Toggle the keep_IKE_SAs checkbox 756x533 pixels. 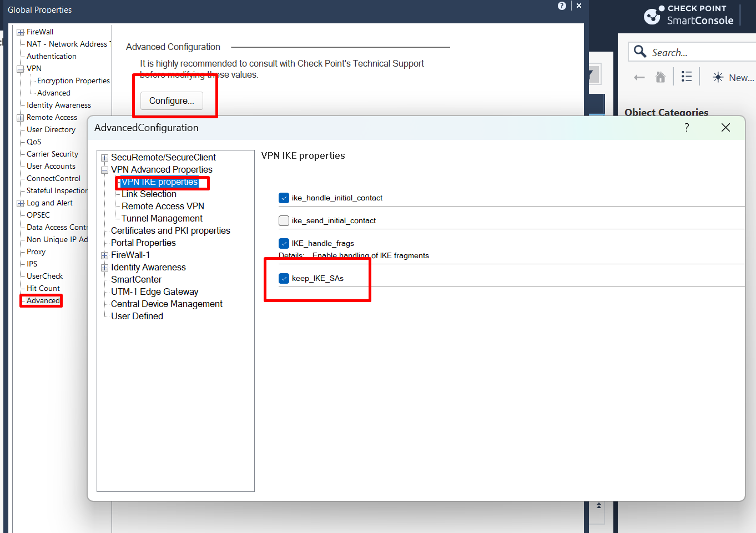click(284, 279)
